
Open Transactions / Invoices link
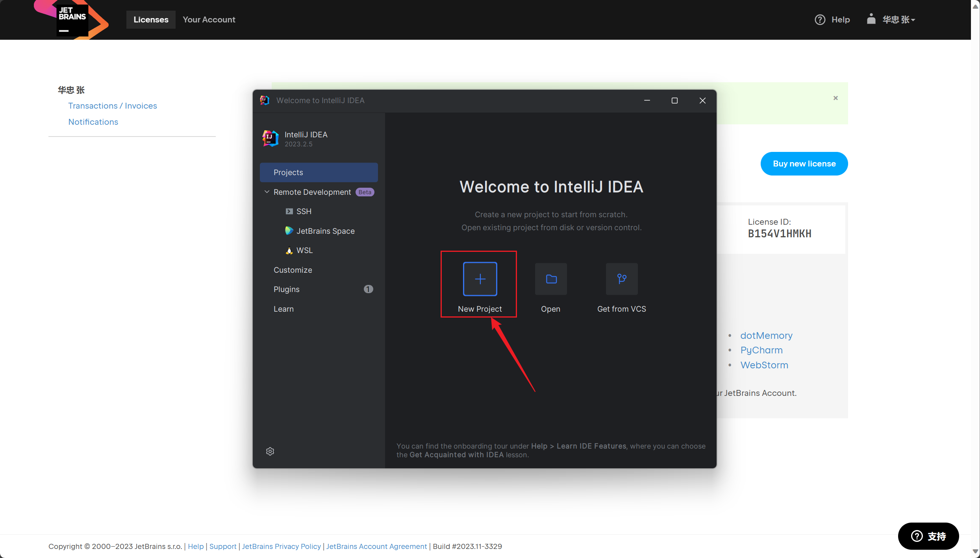click(112, 106)
